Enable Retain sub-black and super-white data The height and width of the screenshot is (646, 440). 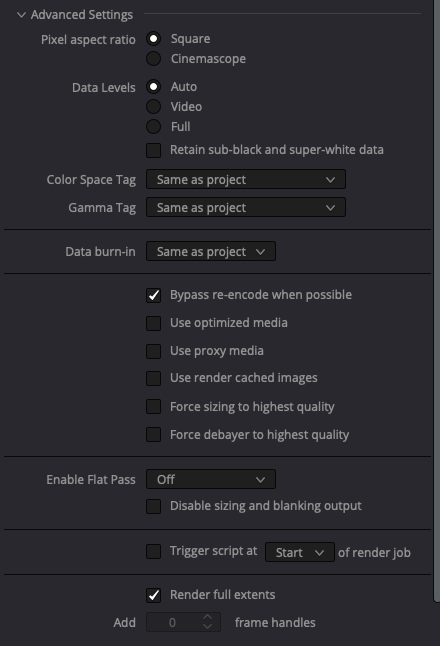point(154,150)
